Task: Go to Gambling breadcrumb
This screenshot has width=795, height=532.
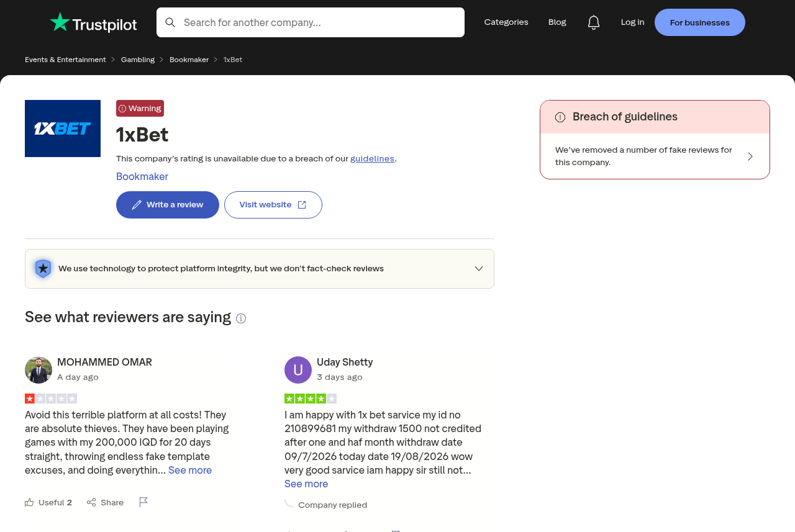Action: (x=138, y=60)
